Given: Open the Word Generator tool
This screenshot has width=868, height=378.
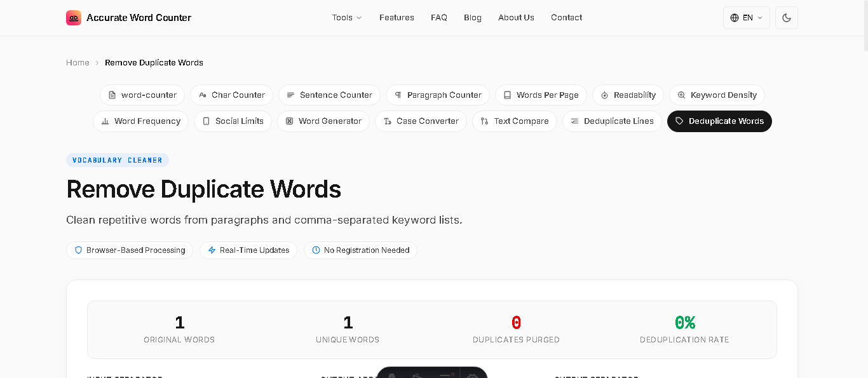Looking at the screenshot, I should [x=323, y=121].
